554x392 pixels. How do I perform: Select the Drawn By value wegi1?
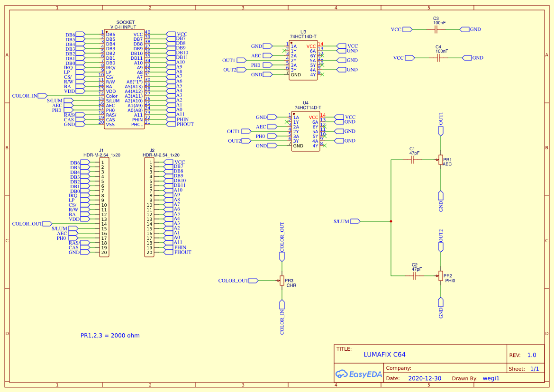491,378
